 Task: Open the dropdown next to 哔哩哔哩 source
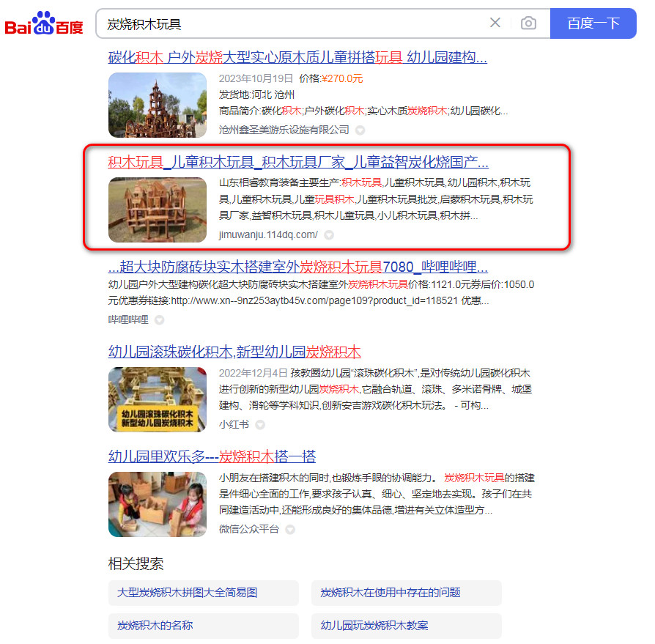click(158, 319)
